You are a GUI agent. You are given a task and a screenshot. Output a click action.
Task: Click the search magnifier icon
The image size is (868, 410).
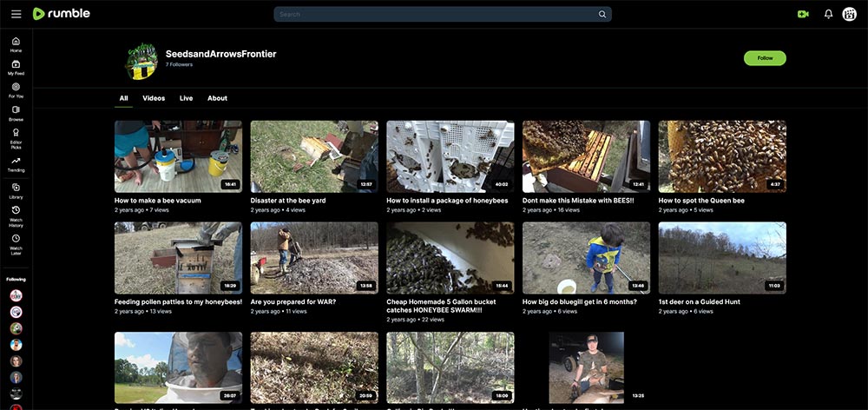[602, 15]
